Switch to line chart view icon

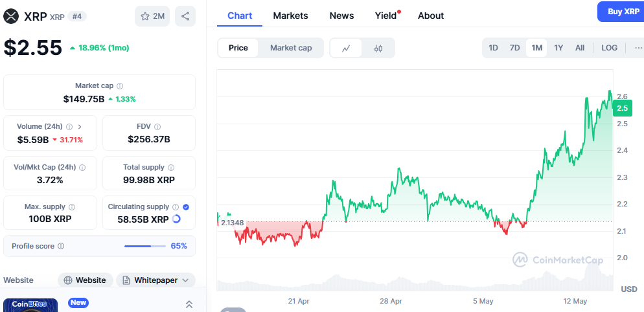point(346,48)
